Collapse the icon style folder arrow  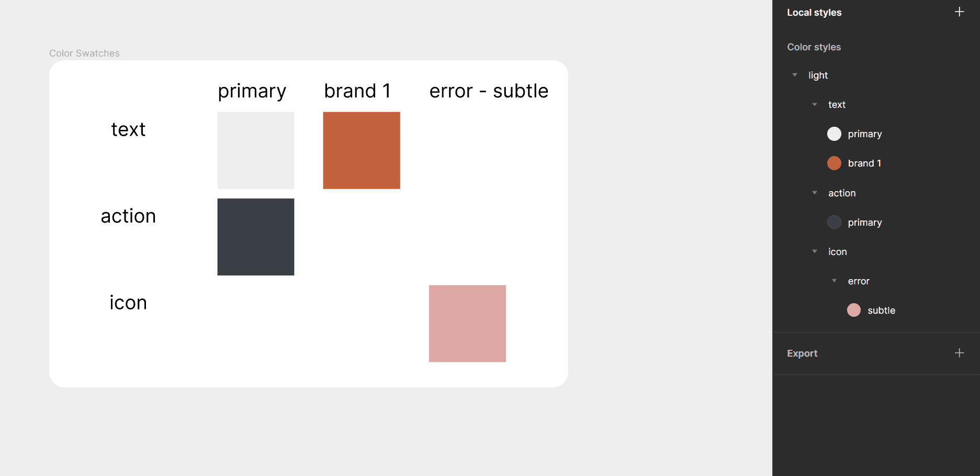pyautogui.click(x=815, y=251)
